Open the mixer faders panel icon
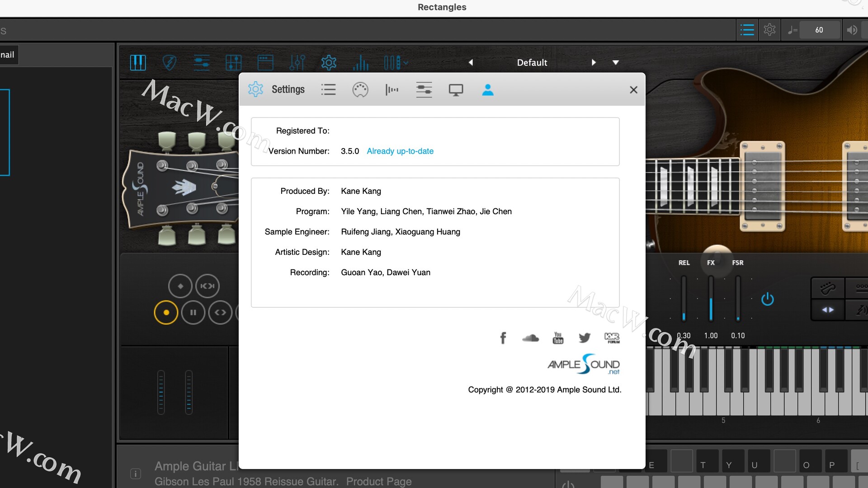This screenshot has width=868, height=488. click(297, 62)
